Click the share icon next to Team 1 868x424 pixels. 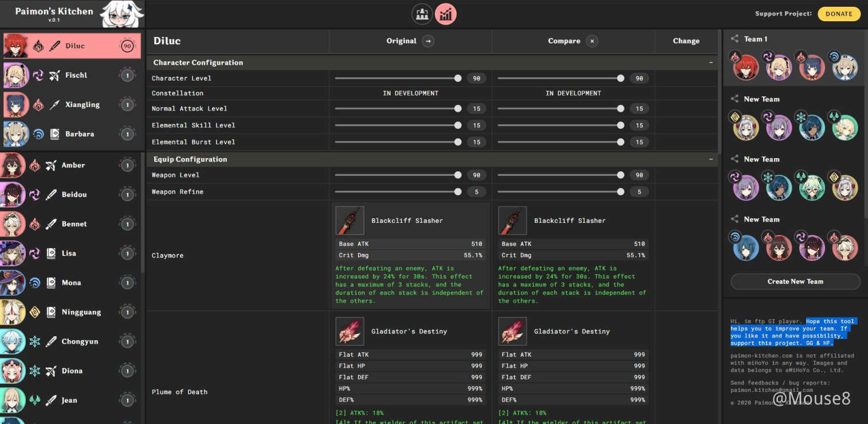(735, 39)
